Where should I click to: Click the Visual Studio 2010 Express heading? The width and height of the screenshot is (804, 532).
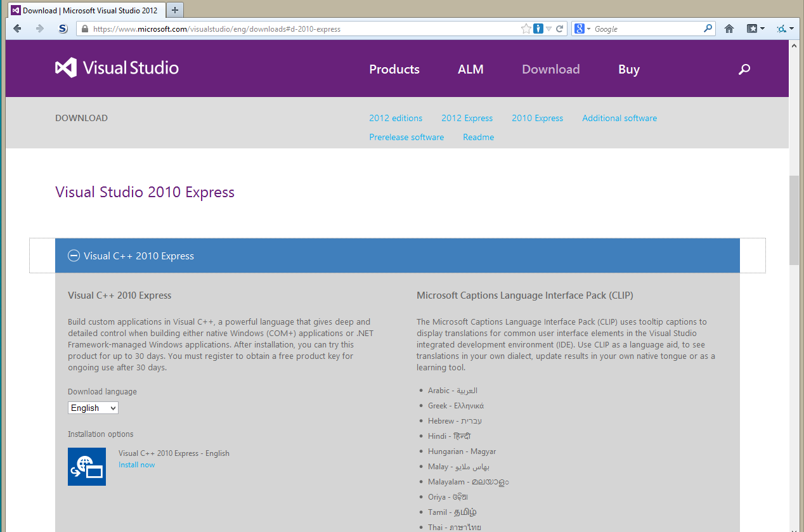click(x=145, y=192)
